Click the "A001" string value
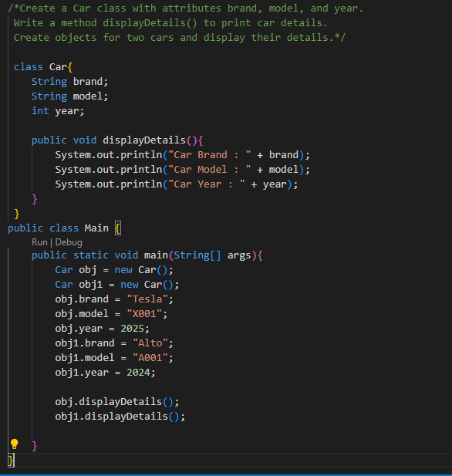452x476 pixels. click(x=150, y=358)
